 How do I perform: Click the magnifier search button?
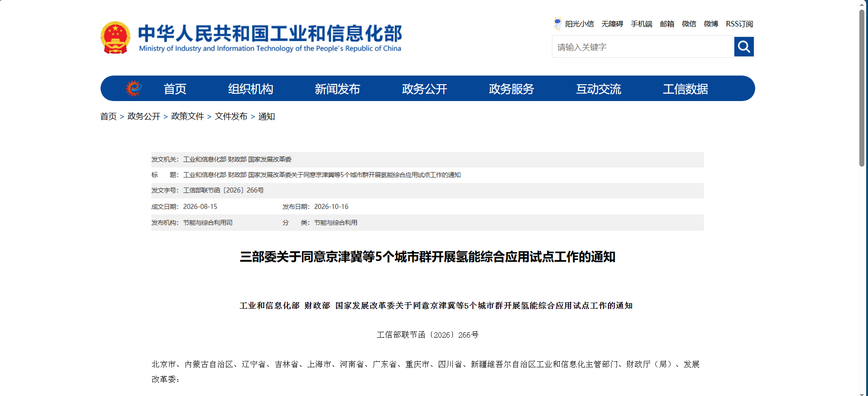point(744,47)
